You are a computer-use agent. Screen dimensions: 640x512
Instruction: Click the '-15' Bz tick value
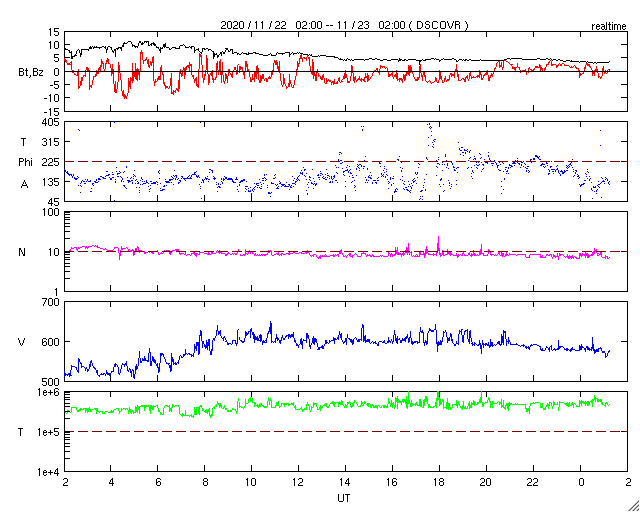click(x=51, y=111)
